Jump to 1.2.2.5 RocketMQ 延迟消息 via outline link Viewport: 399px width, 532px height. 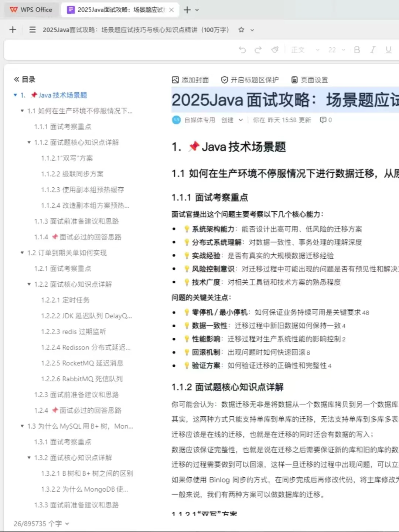pos(82,363)
